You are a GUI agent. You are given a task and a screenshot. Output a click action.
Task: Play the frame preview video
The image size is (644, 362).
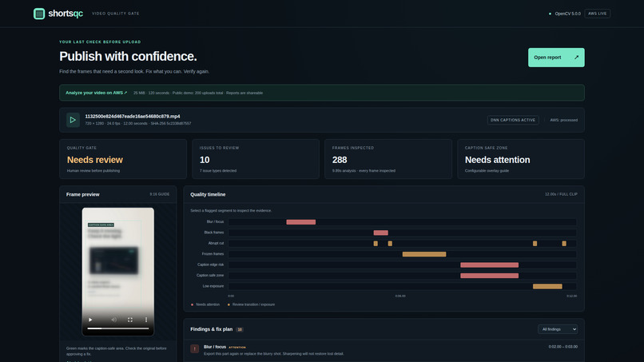pyautogui.click(x=90, y=320)
